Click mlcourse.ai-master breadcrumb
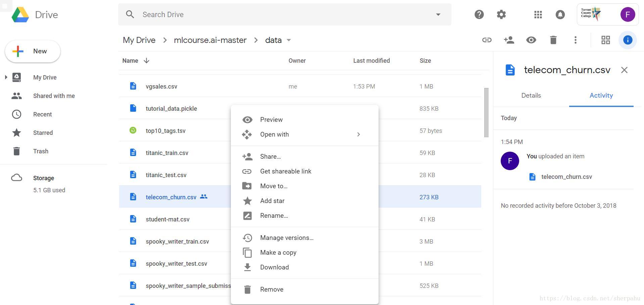Viewport: 644px width, 305px height. click(x=210, y=40)
